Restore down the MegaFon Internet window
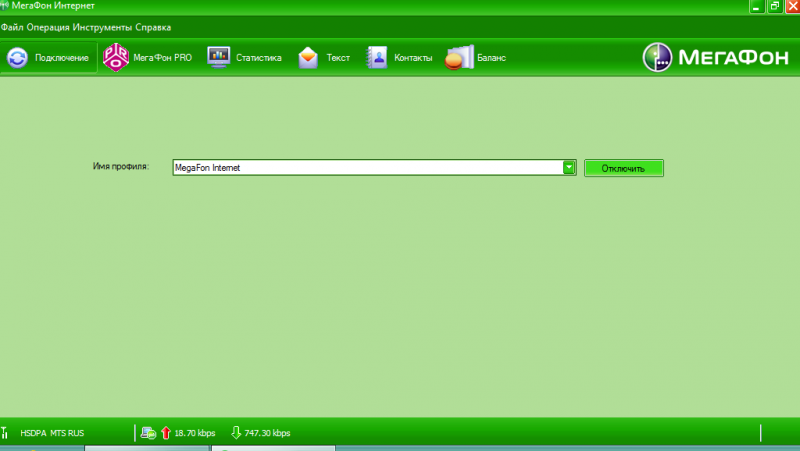Viewport: 800px width, 451px height. 775,6
